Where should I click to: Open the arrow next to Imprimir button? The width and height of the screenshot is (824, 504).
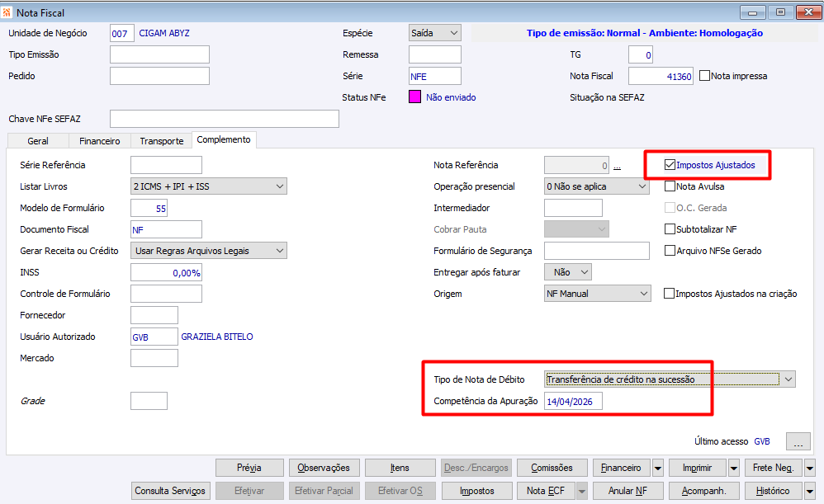734,467
